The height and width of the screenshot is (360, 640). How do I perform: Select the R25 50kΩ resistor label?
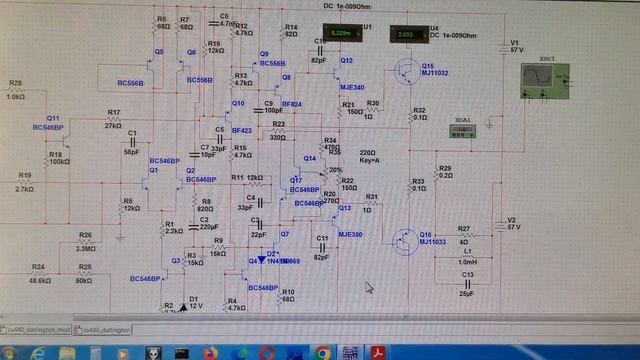coord(84,274)
